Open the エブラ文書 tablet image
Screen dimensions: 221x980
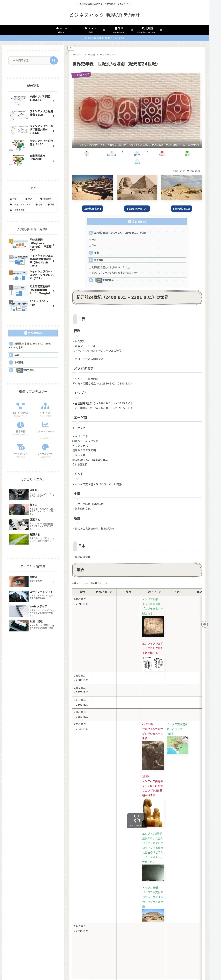pos(153,626)
